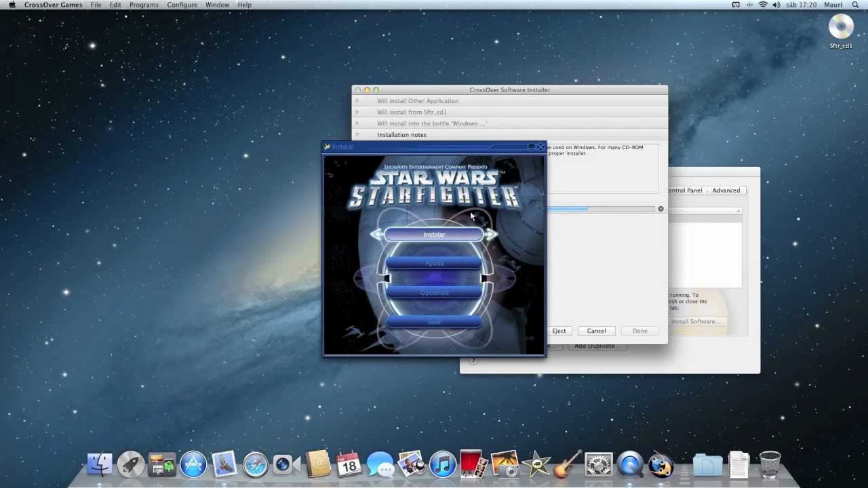Open the Configure menu
Viewport: 868px width, 488px height.
coord(182,5)
